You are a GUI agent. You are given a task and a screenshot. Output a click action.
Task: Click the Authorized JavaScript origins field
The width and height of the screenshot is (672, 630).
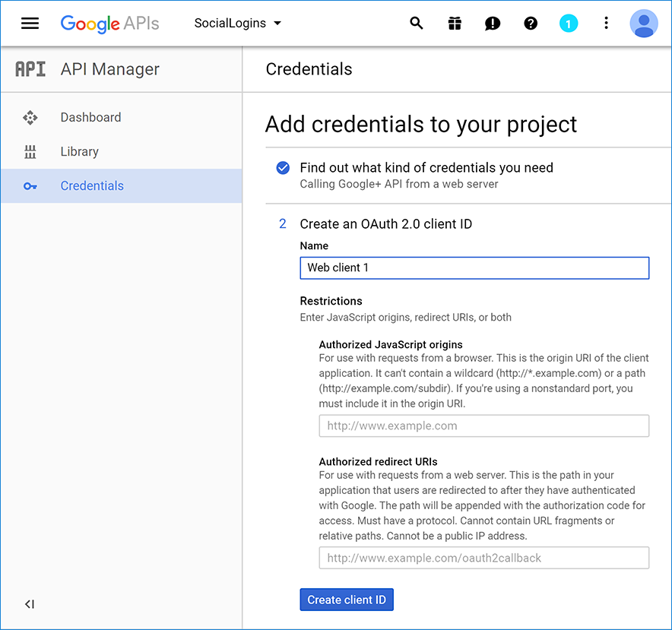tap(483, 426)
